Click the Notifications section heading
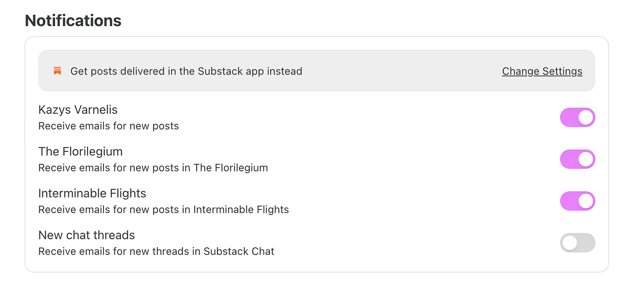 coord(73,20)
